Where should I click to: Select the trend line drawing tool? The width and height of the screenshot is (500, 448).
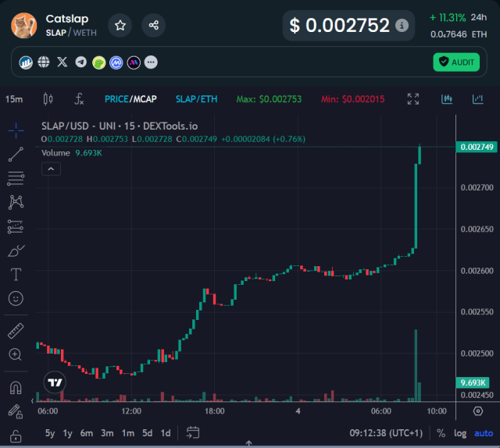point(16,155)
